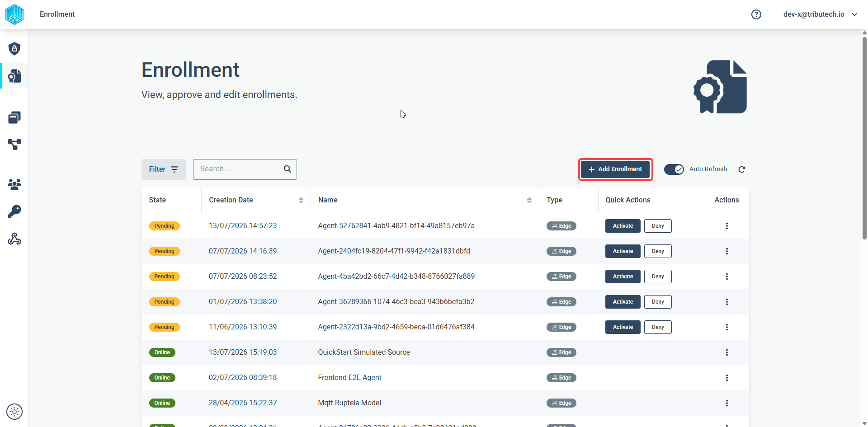Open the stacked windows sidebar icon
Viewport: 868px width, 427px height.
pos(14,117)
